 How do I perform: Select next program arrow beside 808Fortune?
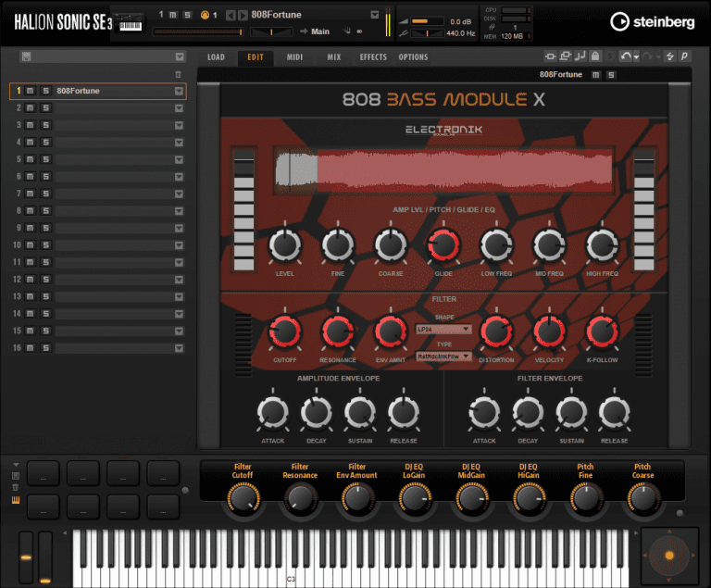pos(243,15)
